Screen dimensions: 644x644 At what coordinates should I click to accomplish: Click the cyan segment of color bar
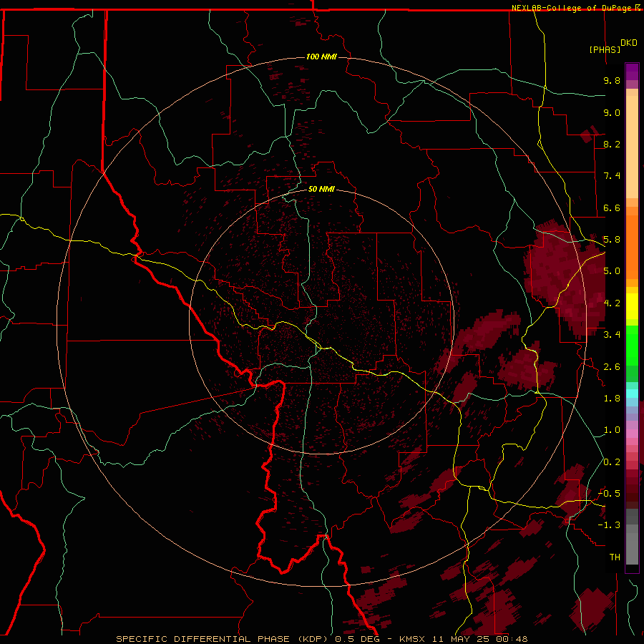click(x=632, y=394)
